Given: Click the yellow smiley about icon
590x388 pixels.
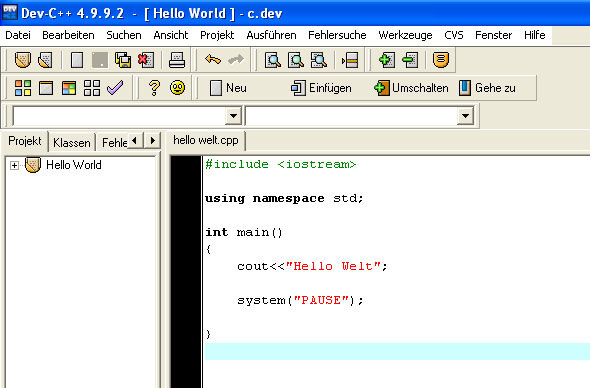Looking at the screenshot, I should (x=177, y=88).
